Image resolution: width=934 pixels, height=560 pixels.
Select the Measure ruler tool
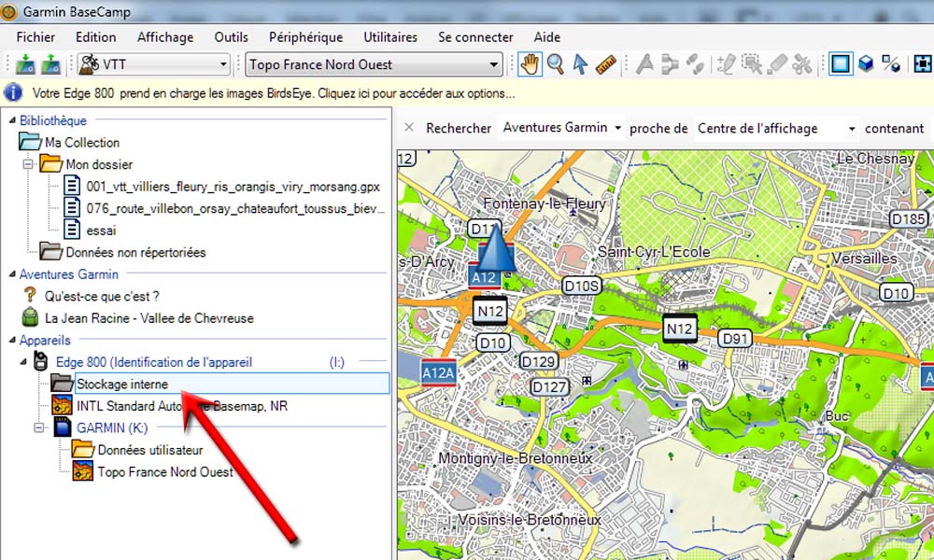(606, 64)
